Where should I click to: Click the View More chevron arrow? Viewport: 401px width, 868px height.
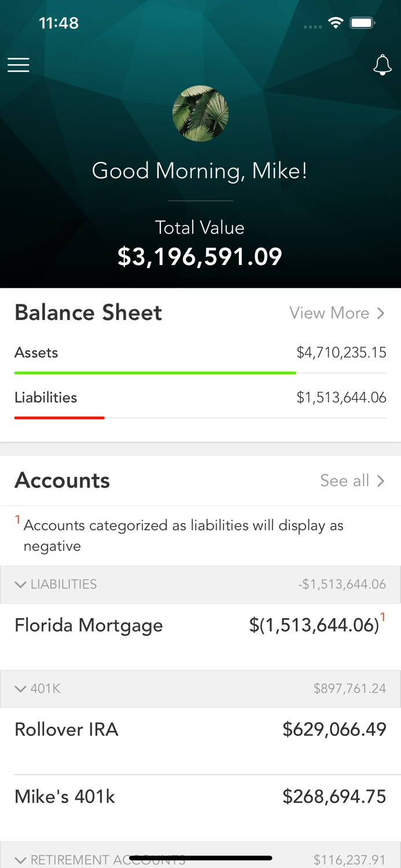[381, 313]
